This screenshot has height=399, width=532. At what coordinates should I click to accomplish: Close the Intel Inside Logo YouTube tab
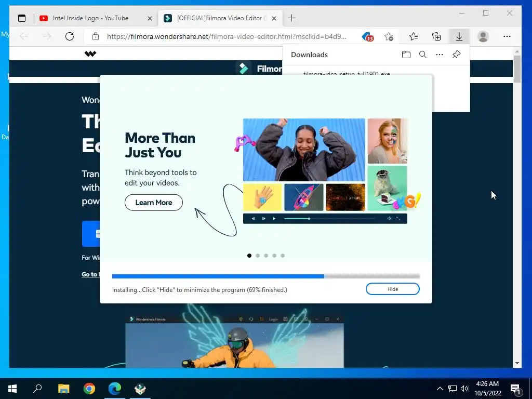pyautogui.click(x=150, y=18)
